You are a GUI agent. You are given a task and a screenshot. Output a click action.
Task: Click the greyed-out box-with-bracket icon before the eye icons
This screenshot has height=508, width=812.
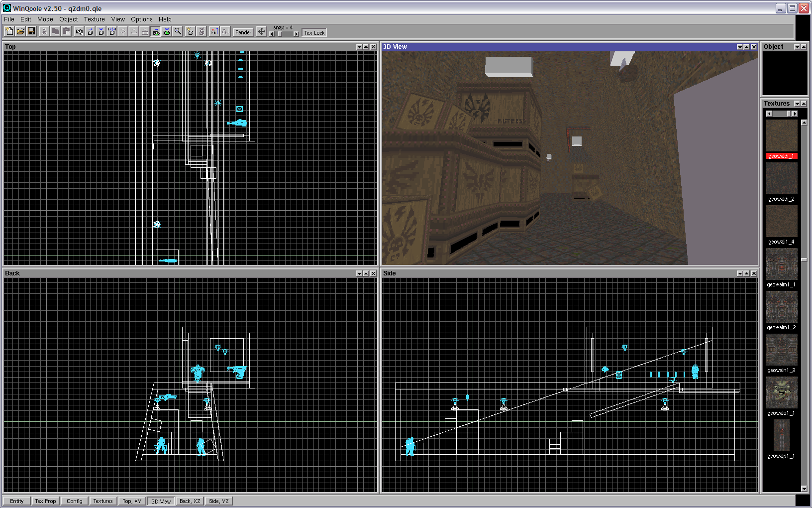[x=145, y=31]
